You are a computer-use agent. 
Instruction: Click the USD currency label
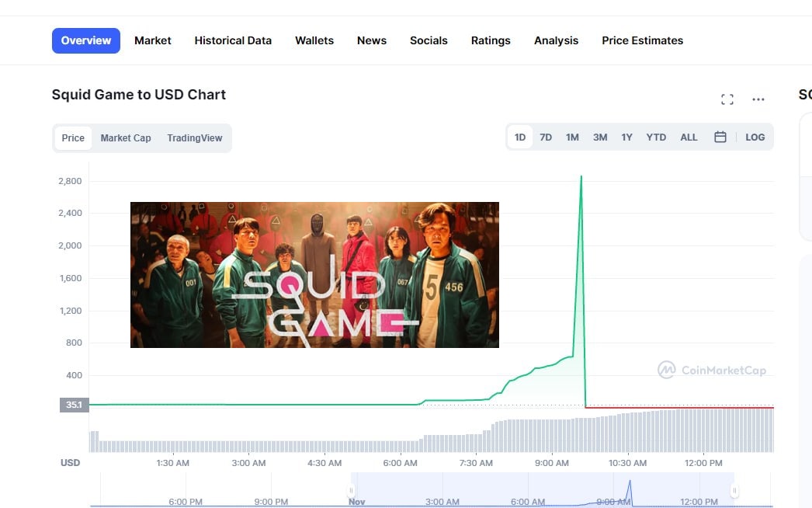click(71, 463)
